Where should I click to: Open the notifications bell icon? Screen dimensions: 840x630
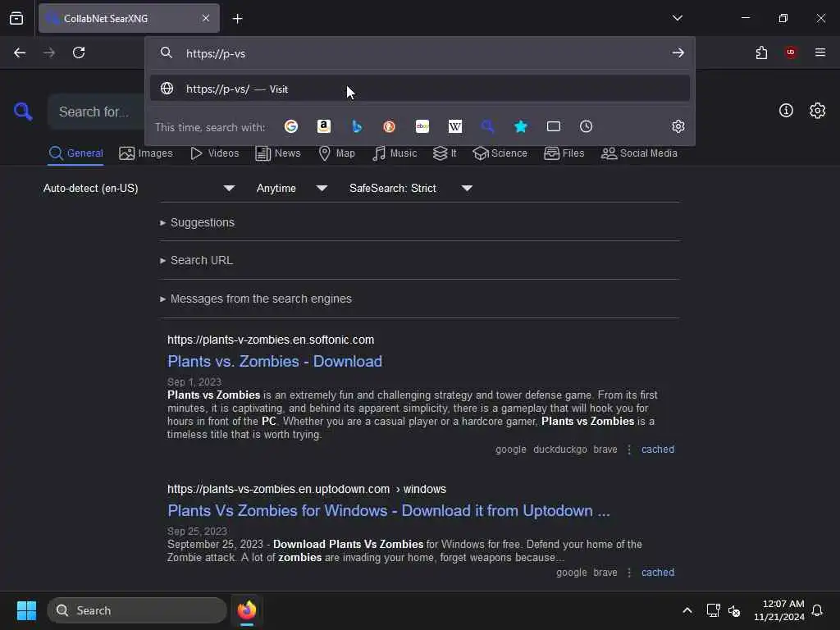click(817, 610)
